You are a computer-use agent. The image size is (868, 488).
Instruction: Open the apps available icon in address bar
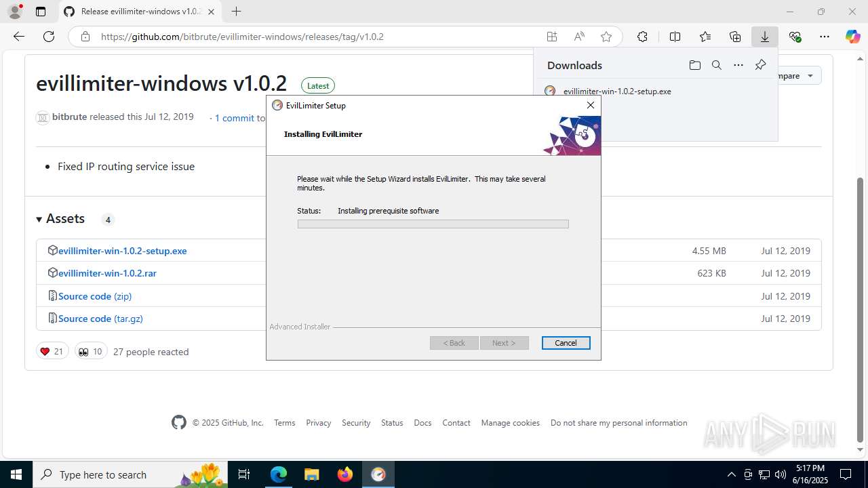coord(552,37)
